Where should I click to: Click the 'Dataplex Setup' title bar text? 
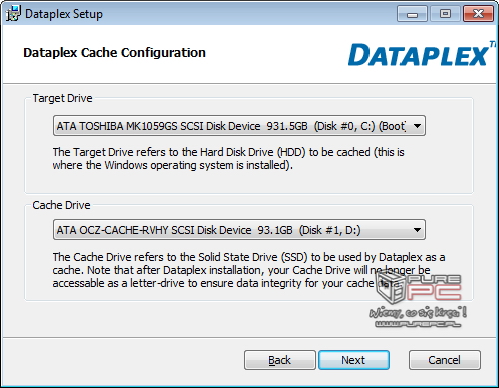(64, 14)
